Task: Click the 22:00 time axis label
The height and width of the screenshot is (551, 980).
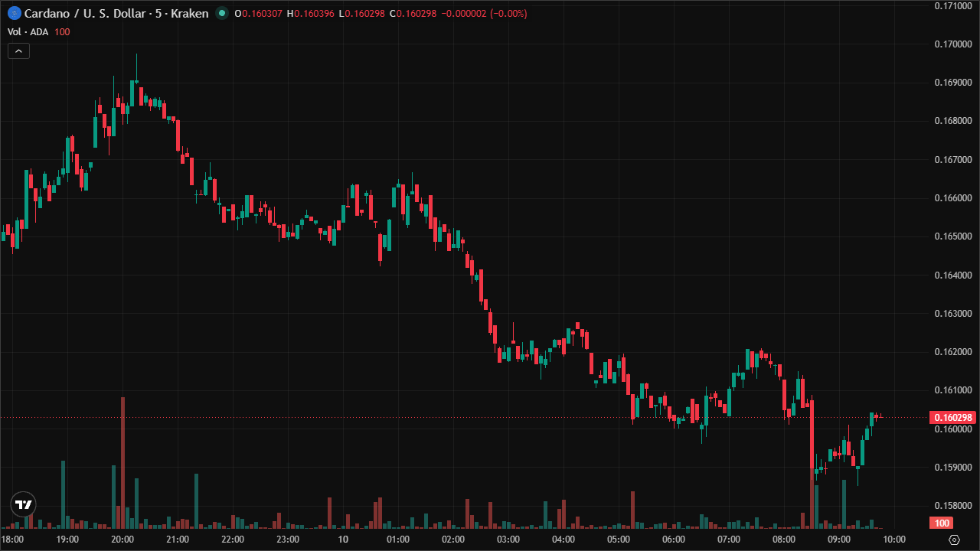Action: (233, 540)
